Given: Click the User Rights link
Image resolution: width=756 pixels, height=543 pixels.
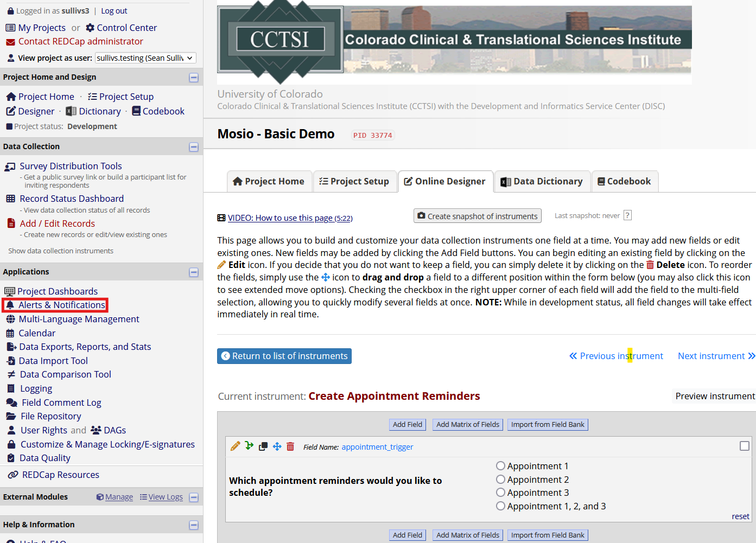Looking at the screenshot, I should tap(44, 430).
